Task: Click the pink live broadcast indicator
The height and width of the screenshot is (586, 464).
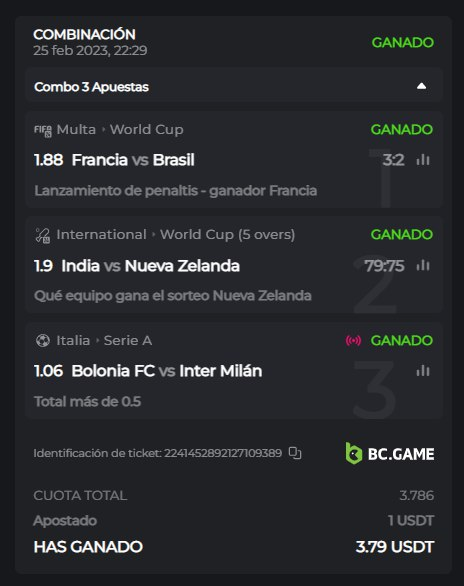Action: click(353, 340)
